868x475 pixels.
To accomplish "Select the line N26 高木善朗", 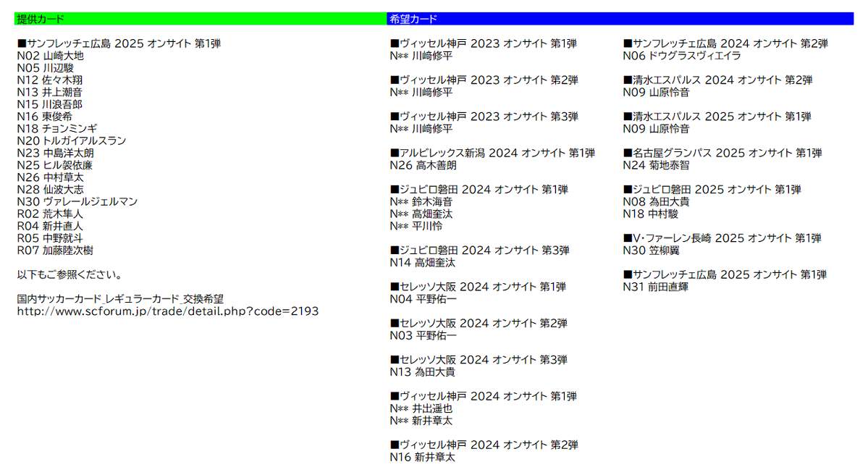I will pyautogui.click(x=424, y=166).
